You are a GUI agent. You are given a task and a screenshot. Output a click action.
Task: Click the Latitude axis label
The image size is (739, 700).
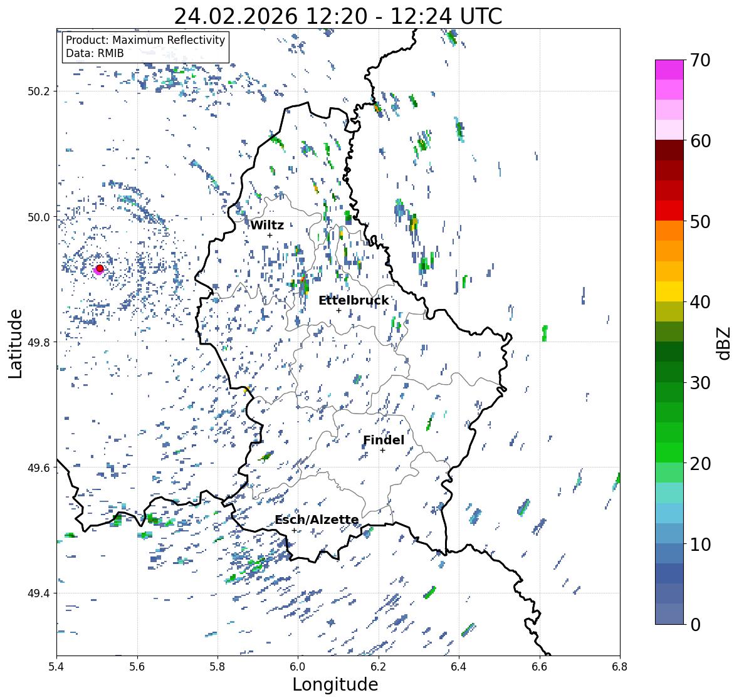(15, 343)
